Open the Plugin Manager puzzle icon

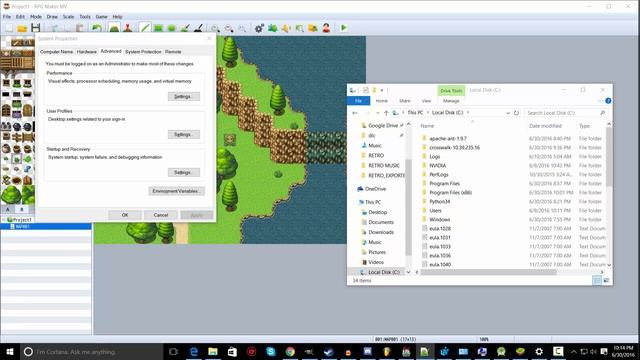pyautogui.click(x=273, y=28)
